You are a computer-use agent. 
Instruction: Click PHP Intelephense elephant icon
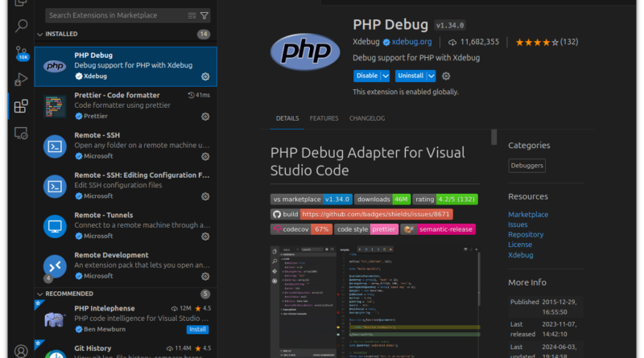(x=55, y=319)
